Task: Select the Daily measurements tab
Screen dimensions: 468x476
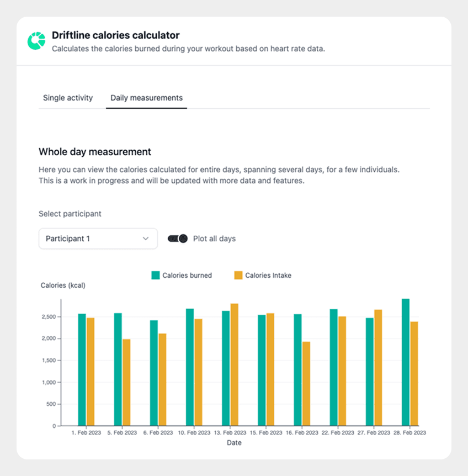Action: [x=146, y=98]
